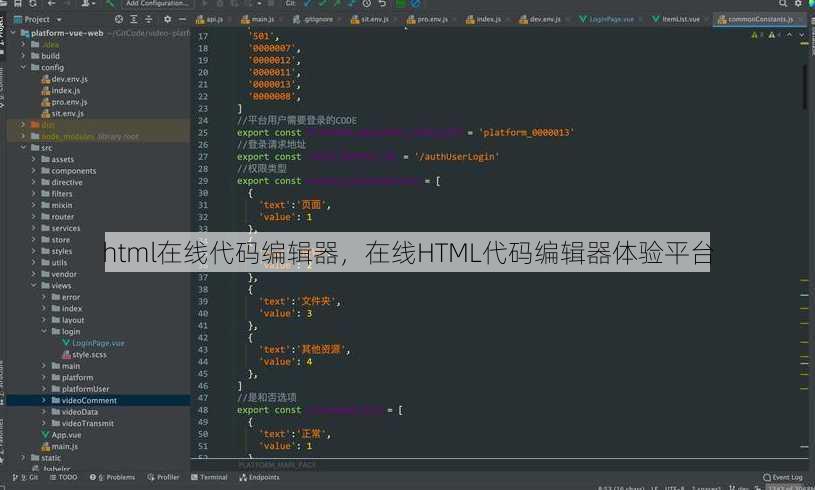Collapse the config folder
The image size is (815, 490).
(x=23, y=67)
